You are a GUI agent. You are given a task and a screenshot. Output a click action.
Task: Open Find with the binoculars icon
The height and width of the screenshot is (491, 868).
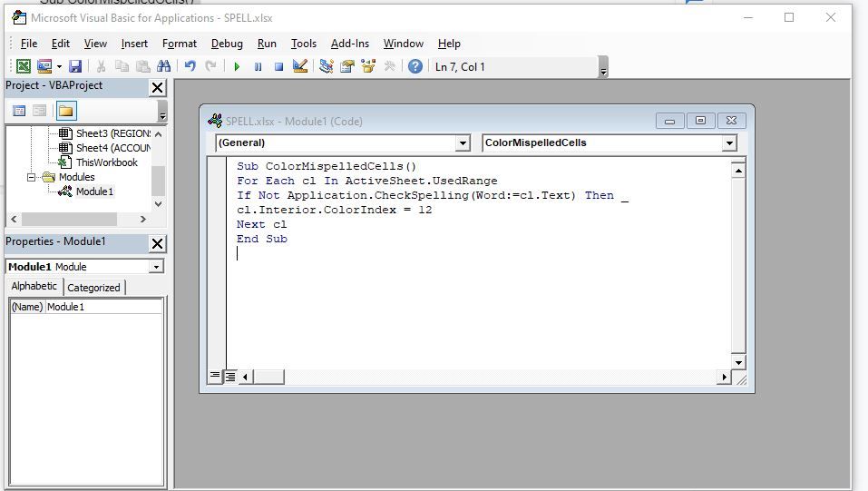(x=164, y=66)
